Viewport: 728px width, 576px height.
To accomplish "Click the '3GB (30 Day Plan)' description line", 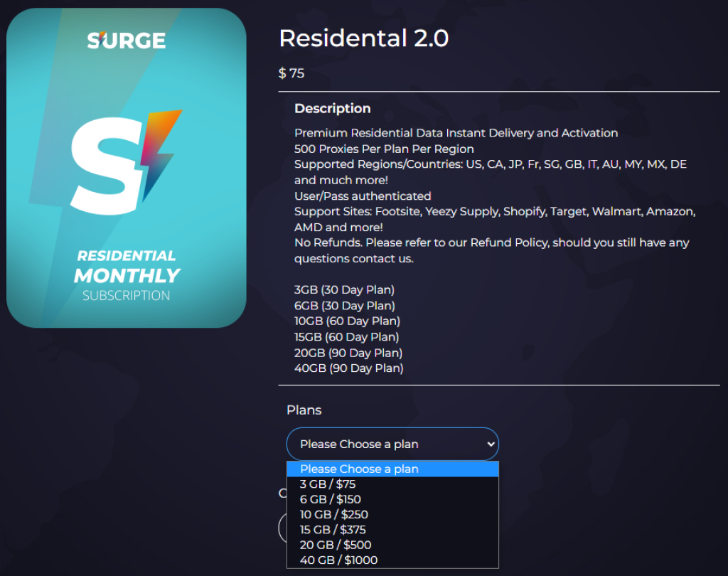I will (x=344, y=290).
